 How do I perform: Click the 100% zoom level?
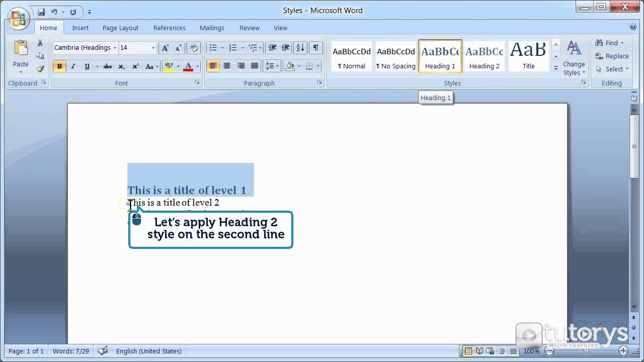coord(532,351)
